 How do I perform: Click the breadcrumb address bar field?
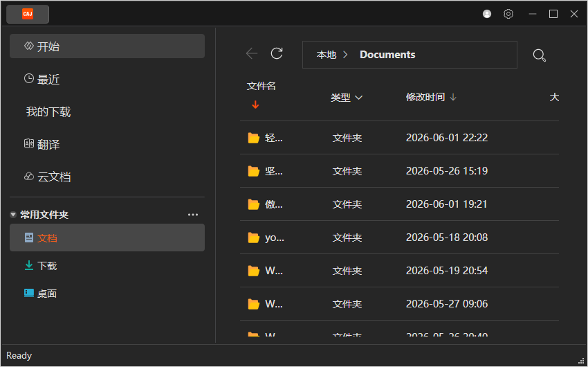point(410,55)
